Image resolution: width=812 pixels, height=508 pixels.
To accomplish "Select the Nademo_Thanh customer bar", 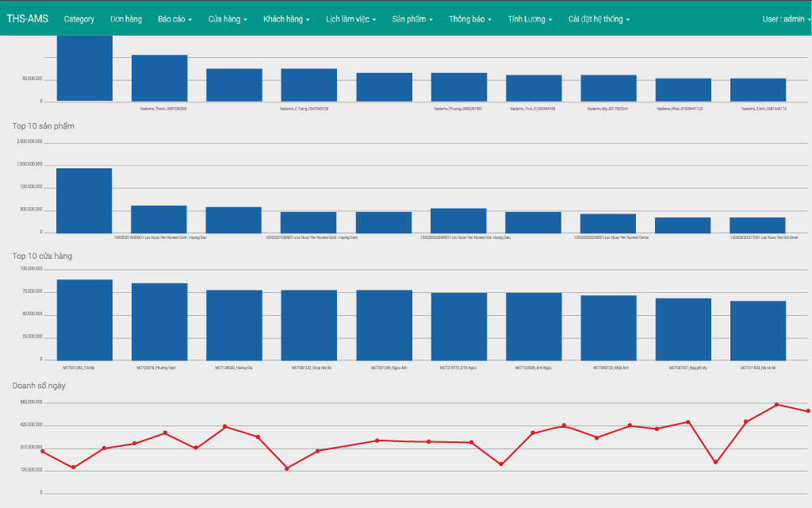I will [159, 78].
